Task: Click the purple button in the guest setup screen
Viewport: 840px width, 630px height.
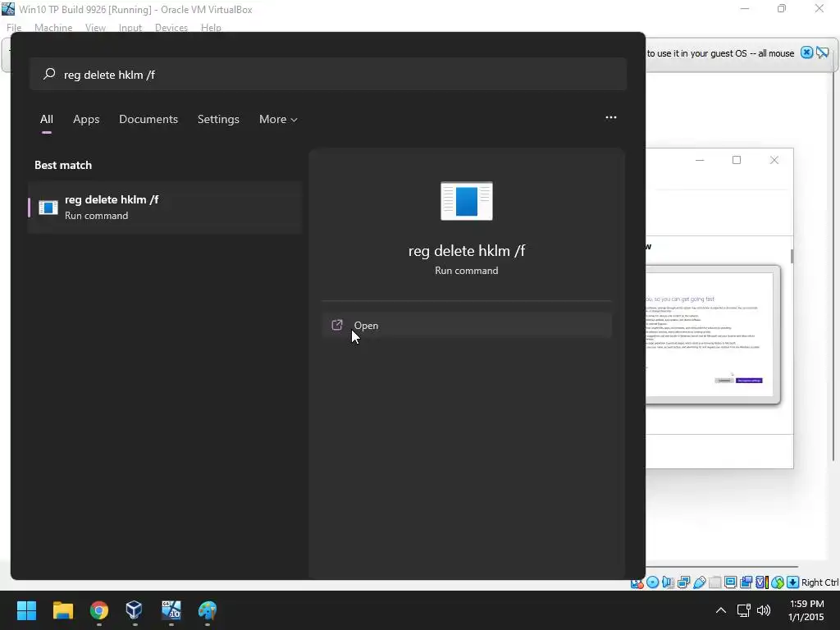Action: [749, 381]
